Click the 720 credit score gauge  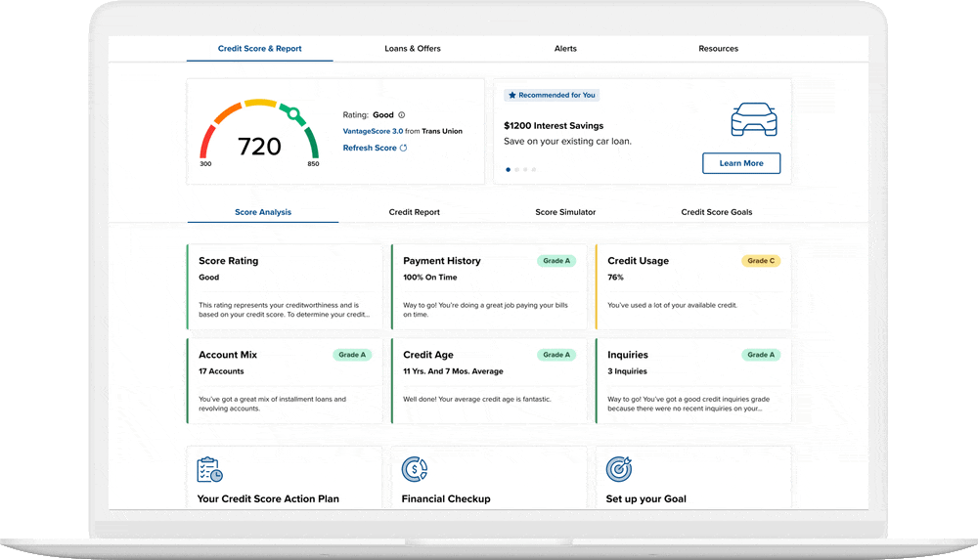(x=259, y=132)
